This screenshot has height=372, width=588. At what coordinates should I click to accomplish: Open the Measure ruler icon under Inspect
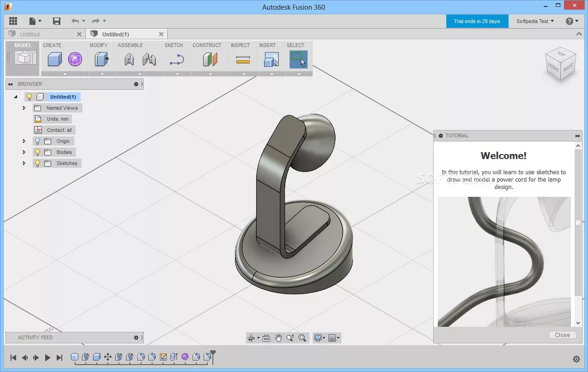pyautogui.click(x=243, y=59)
